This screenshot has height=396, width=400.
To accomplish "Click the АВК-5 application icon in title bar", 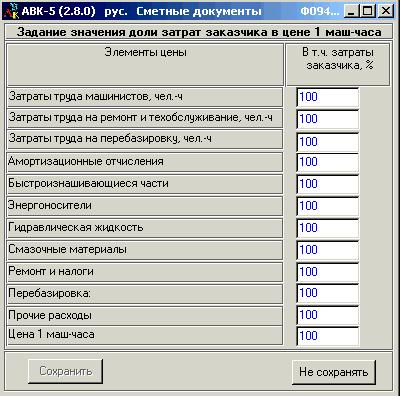I will [11, 11].
